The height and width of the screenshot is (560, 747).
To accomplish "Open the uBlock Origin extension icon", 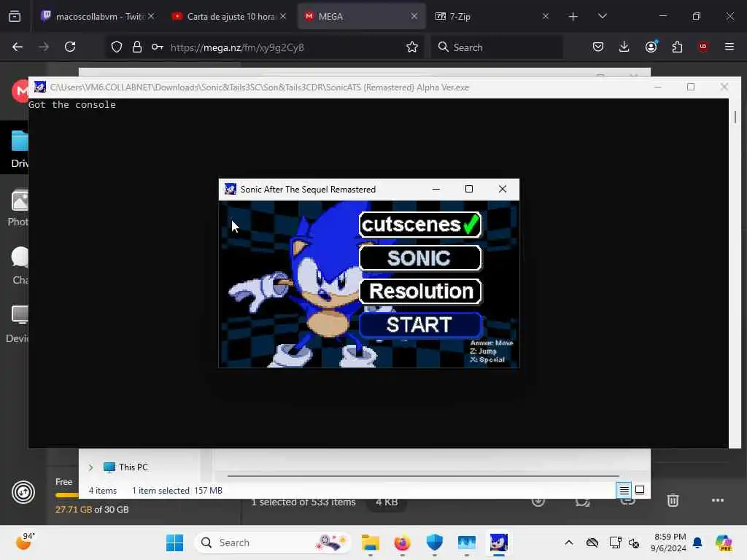I will 703,47.
